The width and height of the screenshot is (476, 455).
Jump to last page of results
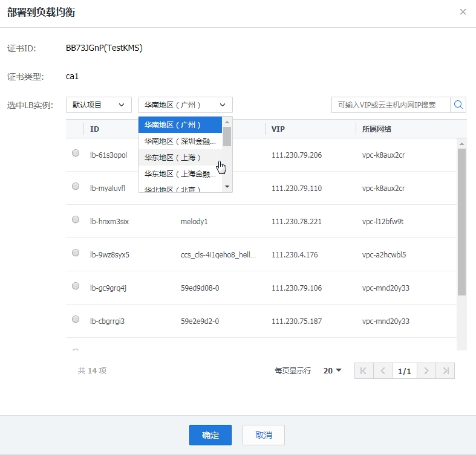[x=446, y=370]
